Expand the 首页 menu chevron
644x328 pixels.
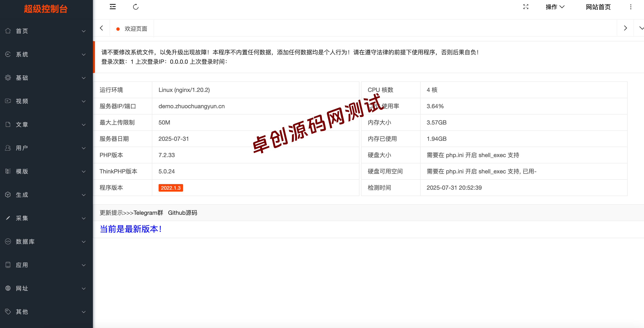pos(84,31)
